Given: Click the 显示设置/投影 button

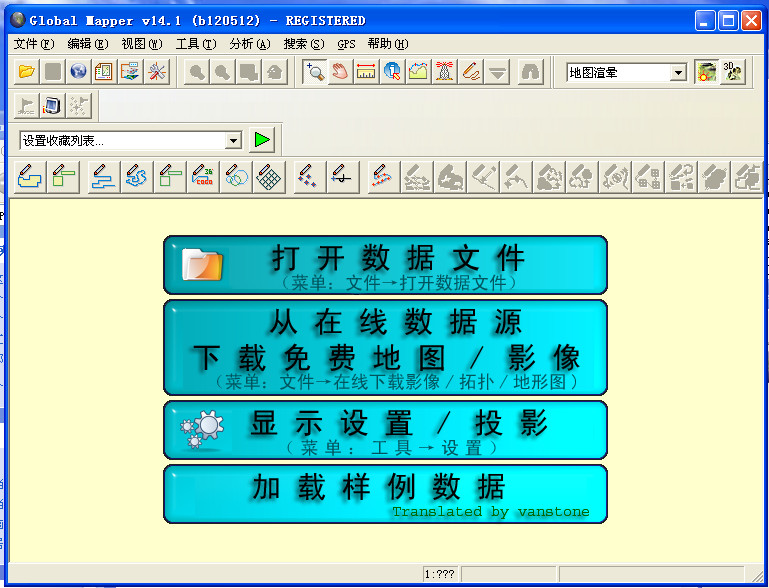Looking at the screenshot, I should (x=385, y=430).
